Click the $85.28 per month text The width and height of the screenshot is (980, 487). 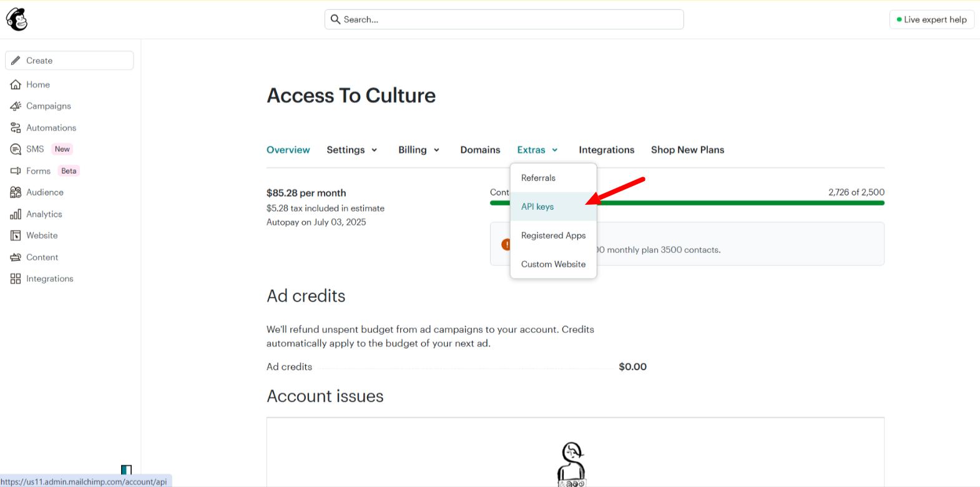(x=306, y=193)
